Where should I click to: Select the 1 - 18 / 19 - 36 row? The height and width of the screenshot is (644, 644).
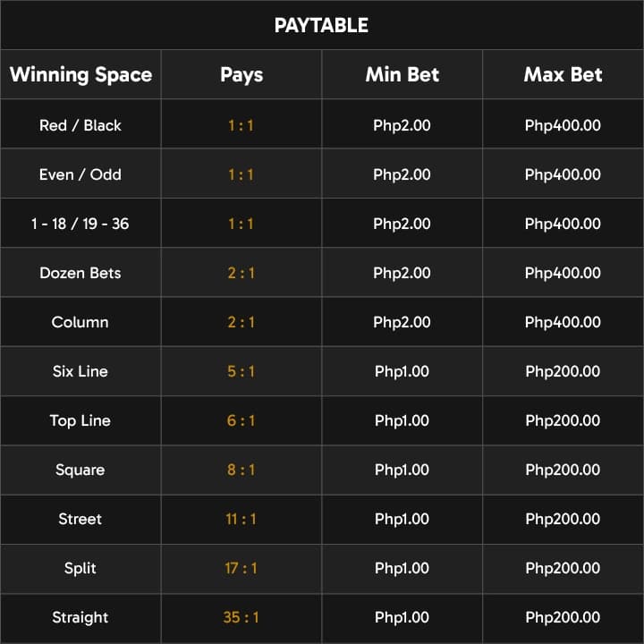[x=80, y=224]
